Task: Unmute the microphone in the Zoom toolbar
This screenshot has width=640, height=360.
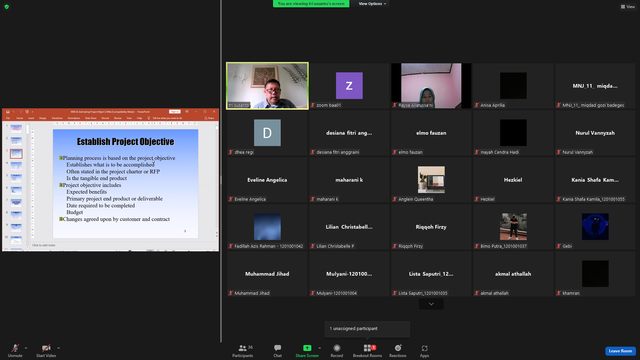Action: pos(15,350)
